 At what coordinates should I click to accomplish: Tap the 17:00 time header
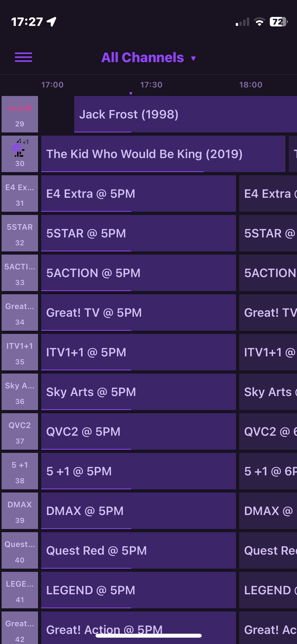click(52, 85)
